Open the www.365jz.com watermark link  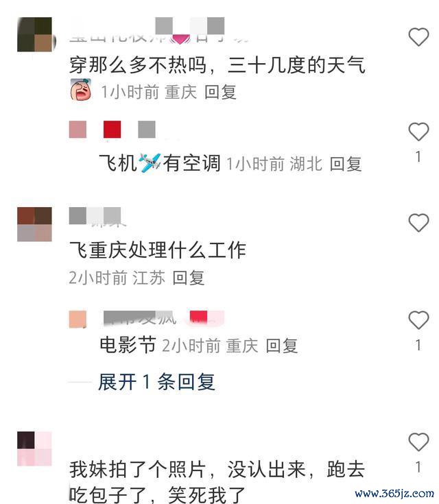[394, 494]
